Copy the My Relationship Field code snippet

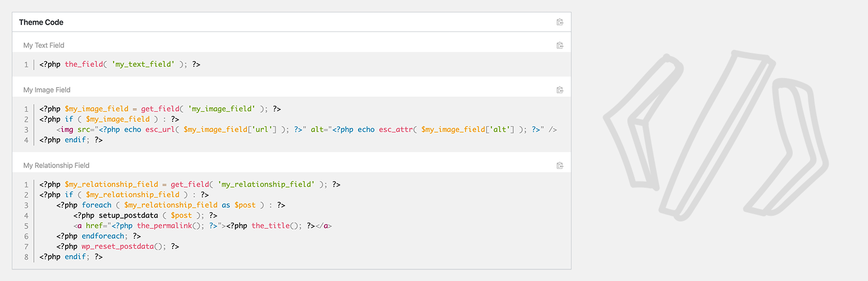pyautogui.click(x=559, y=165)
